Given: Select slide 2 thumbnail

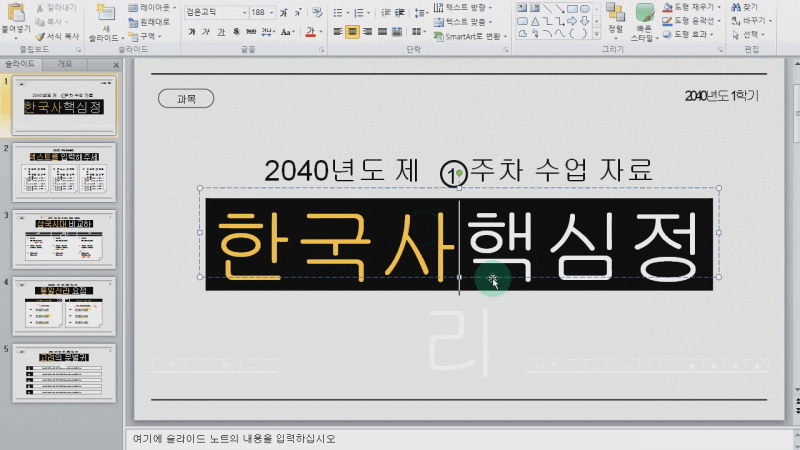Looking at the screenshot, I should pyautogui.click(x=64, y=172).
